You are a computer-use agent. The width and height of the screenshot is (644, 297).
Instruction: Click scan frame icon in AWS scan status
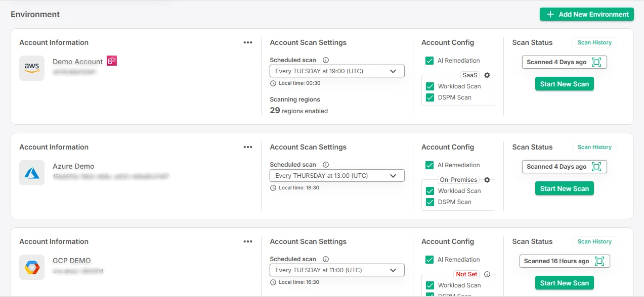click(596, 62)
